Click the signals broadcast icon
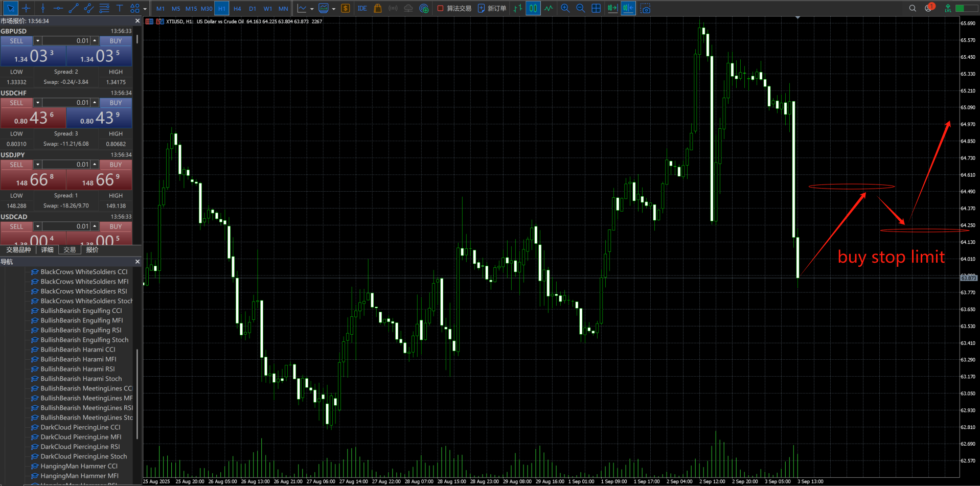The width and height of the screenshot is (980, 486). pyautogui.click(x=393, y=8)
